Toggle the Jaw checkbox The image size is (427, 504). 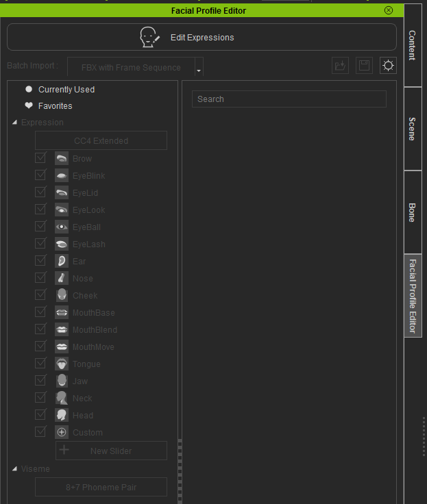pyautogui.click(x=40, y=380)
